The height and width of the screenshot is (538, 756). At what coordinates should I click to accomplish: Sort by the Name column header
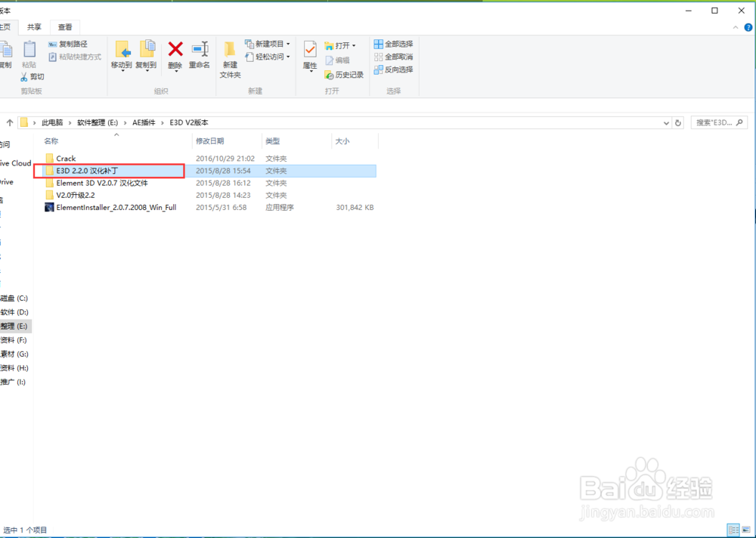pyautogui.click(x=51, y=141)
